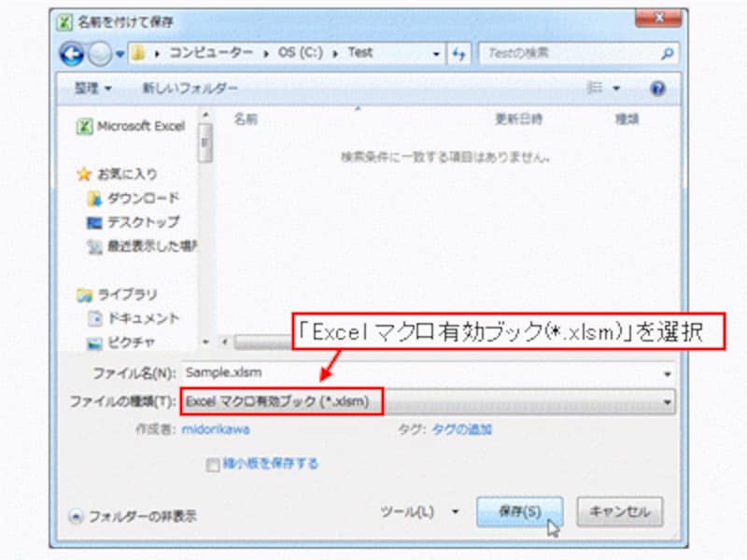747x560 pixels.
Task: Select お気に入り in navigation pane
Action: [127, 175]
